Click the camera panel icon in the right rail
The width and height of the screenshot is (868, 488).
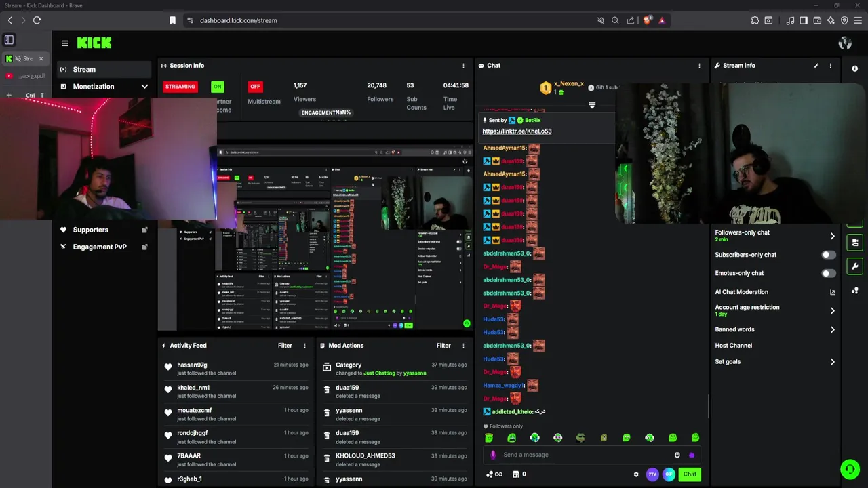854,243
